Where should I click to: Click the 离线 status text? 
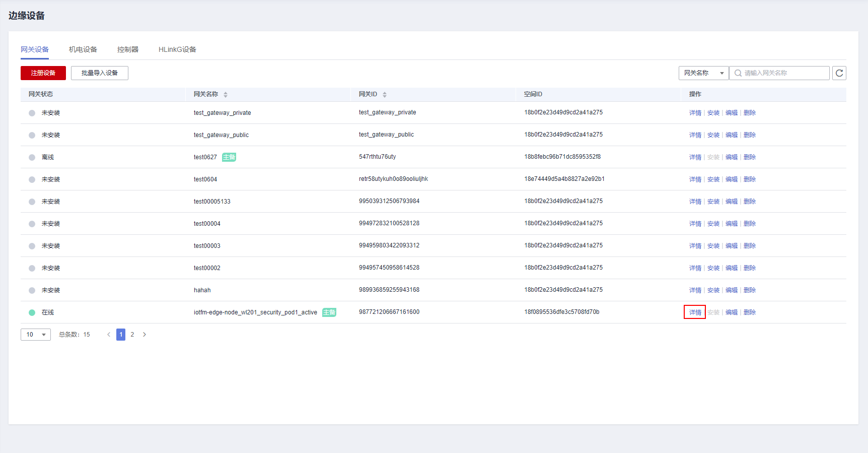[x=48, y=157]
